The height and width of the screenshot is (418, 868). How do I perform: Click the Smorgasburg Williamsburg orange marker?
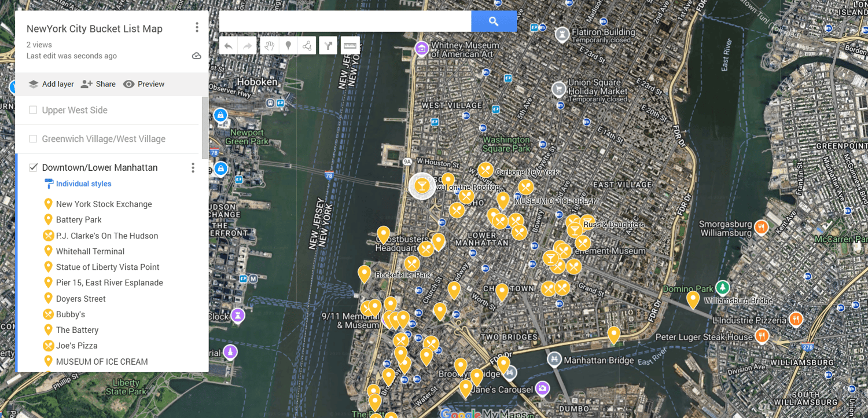762,227
